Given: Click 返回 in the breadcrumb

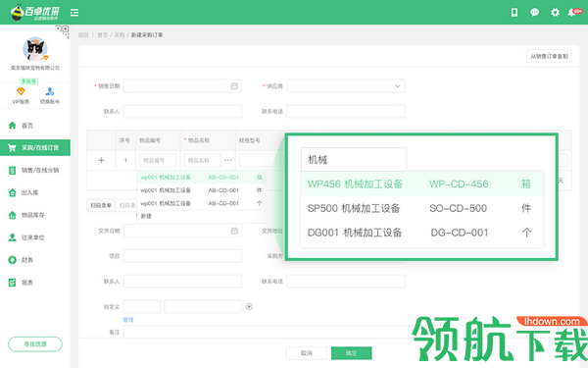Looking at the screenshot, I should pyautogui.click(x=83, y=35).
